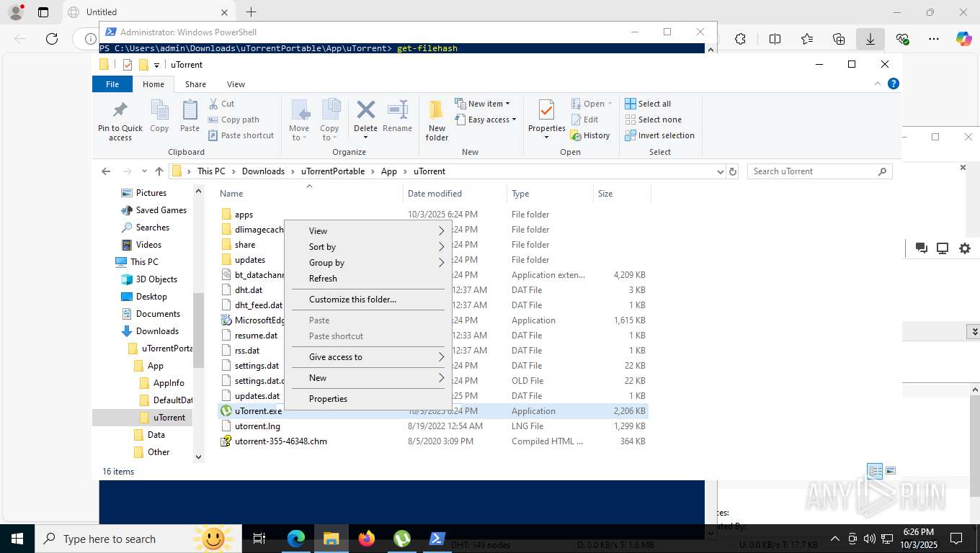The height and width of the screenshot is (553, 980).
Task: Create a New folder from ribbon
Action: coord(437,120)
